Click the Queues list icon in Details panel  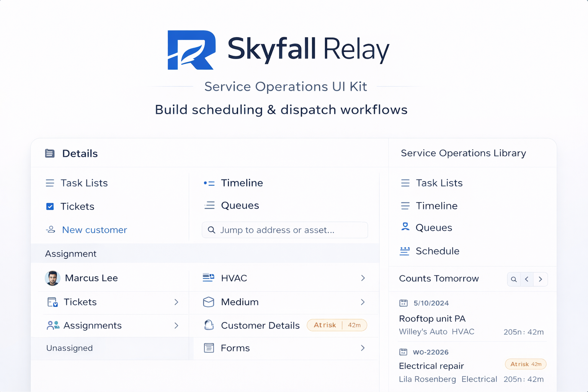209,205
